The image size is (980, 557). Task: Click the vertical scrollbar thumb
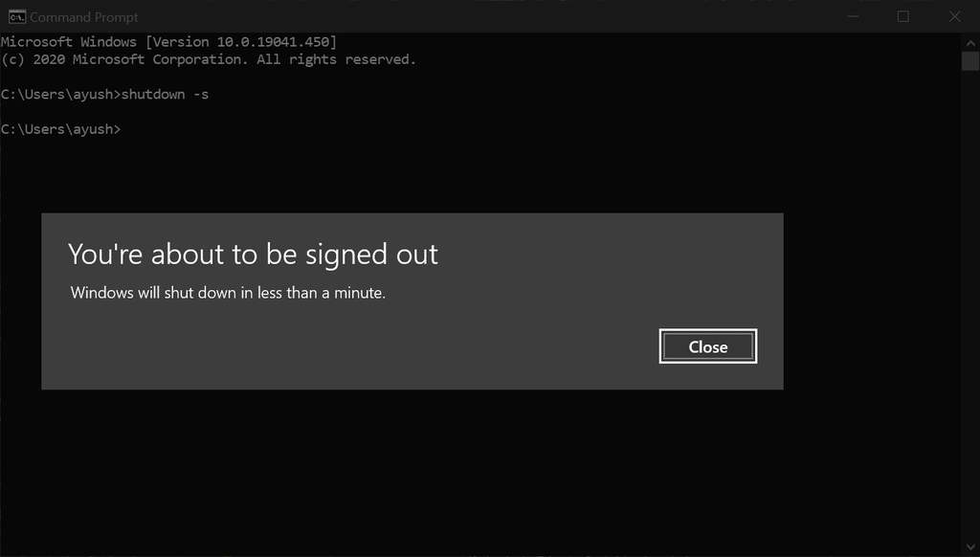click(970, 61)
